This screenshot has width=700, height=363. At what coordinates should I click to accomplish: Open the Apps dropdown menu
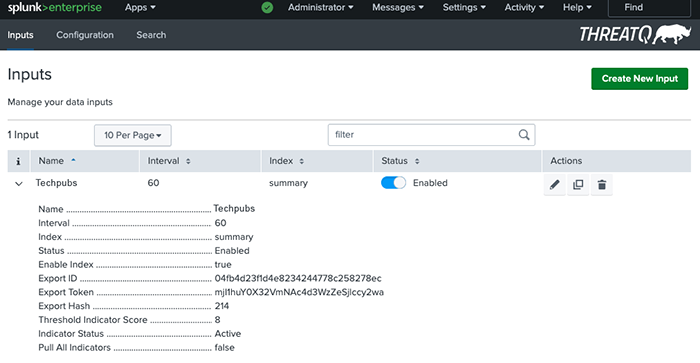(x=140, y=8)
